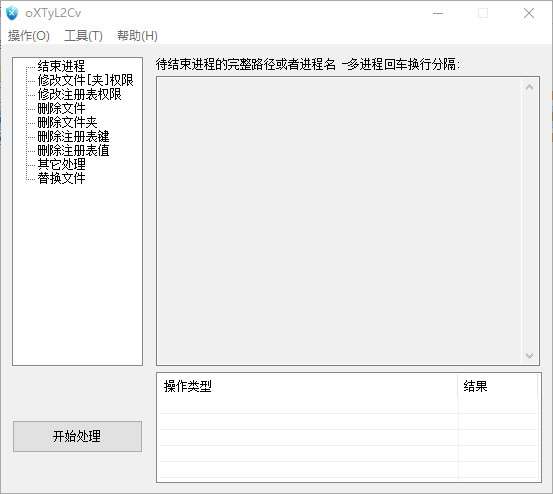Select 删除文件 tree item
The height and width of the screenshot is (494, 553).
tap(61, 108)
